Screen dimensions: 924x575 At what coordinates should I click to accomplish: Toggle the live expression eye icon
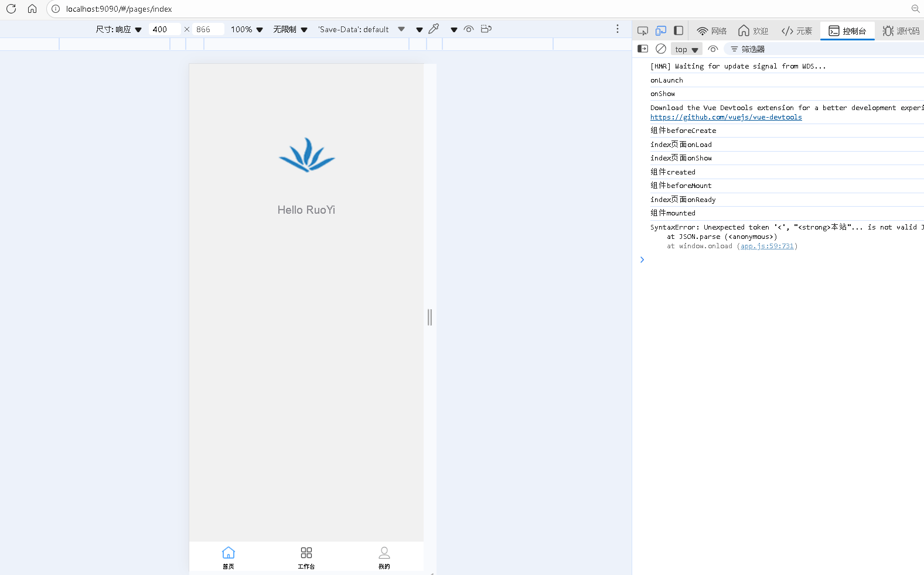click(713, 49)
